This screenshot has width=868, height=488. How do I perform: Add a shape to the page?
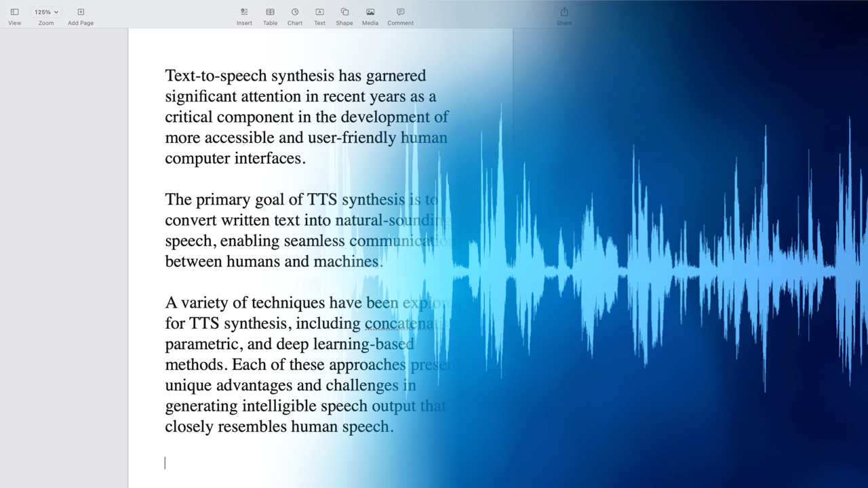tap(344, 15)
